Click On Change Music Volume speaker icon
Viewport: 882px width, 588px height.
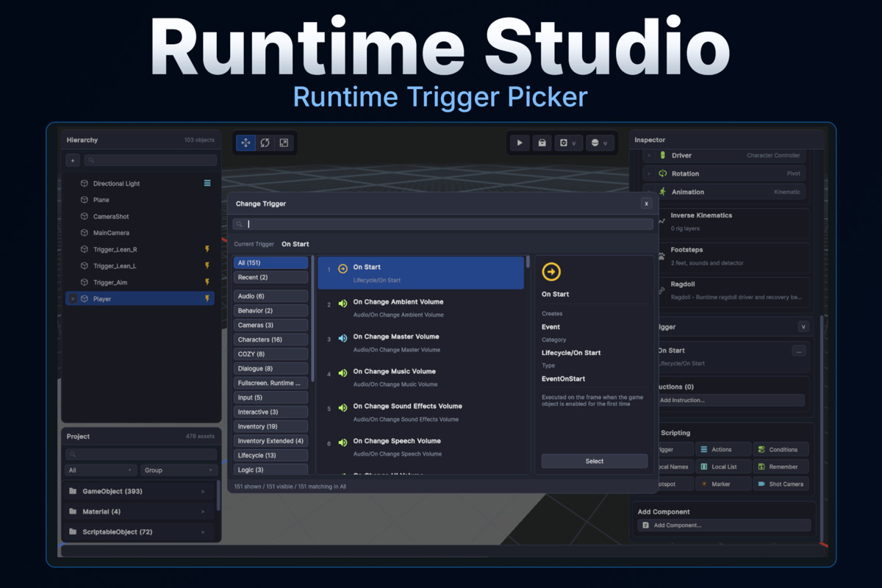click(343, 373)
